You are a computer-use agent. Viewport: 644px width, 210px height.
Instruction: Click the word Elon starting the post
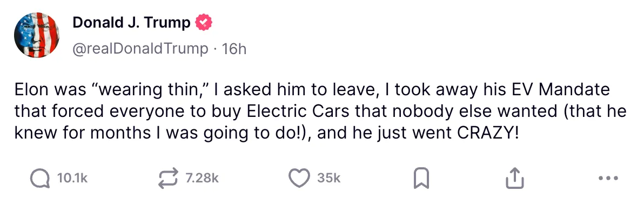(x=30, y=90)
